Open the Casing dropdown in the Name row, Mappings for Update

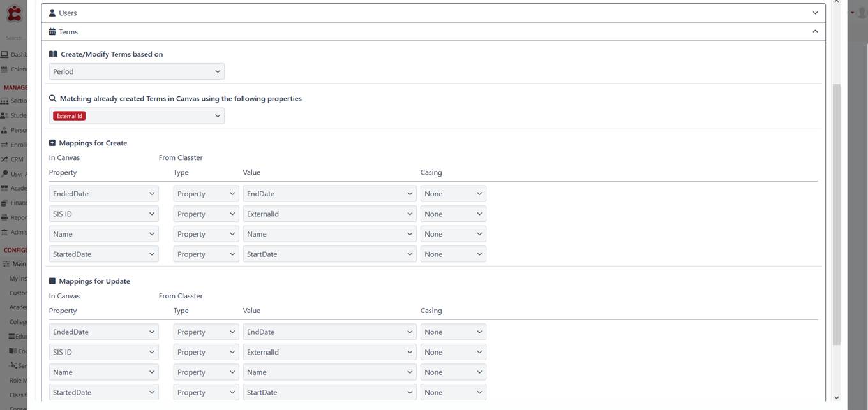[453, 372]
